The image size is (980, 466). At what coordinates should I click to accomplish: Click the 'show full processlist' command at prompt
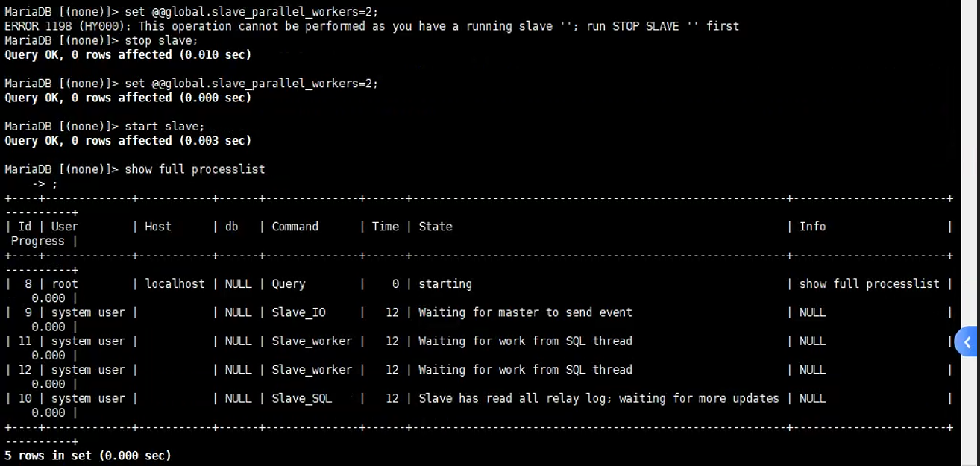195,169
